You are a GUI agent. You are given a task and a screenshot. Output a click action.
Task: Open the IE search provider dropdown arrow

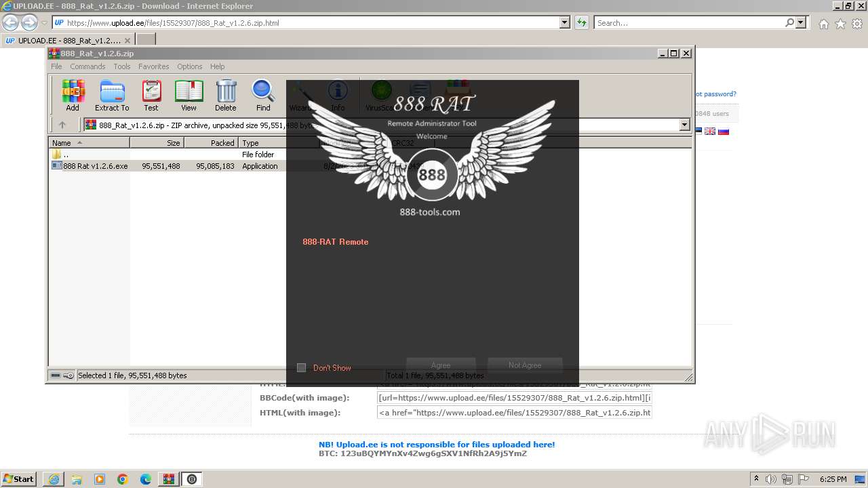(801, 22)
